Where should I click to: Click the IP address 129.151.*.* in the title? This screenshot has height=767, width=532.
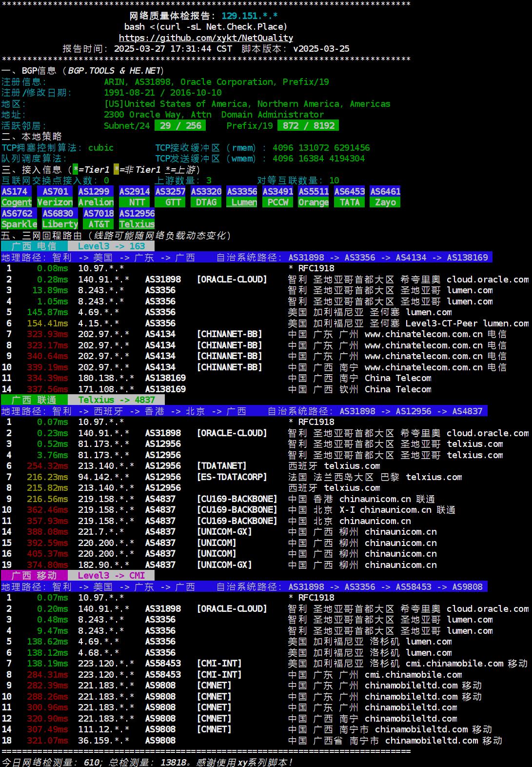point(249,16)
